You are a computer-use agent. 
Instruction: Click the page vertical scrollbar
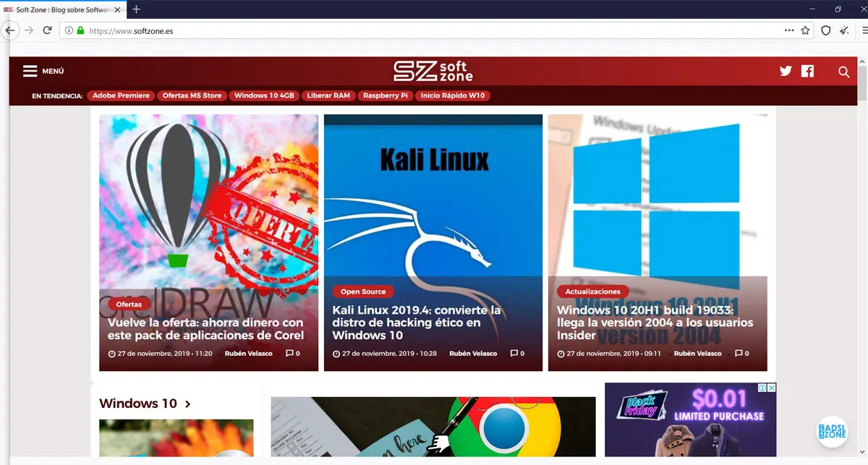coord(861,82)
